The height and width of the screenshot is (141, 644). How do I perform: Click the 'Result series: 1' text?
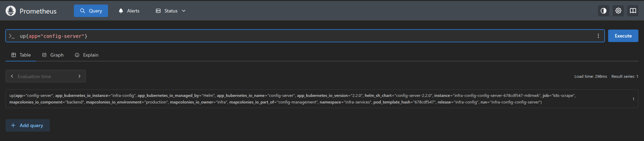pyautogui.click(x=625, y=76)
